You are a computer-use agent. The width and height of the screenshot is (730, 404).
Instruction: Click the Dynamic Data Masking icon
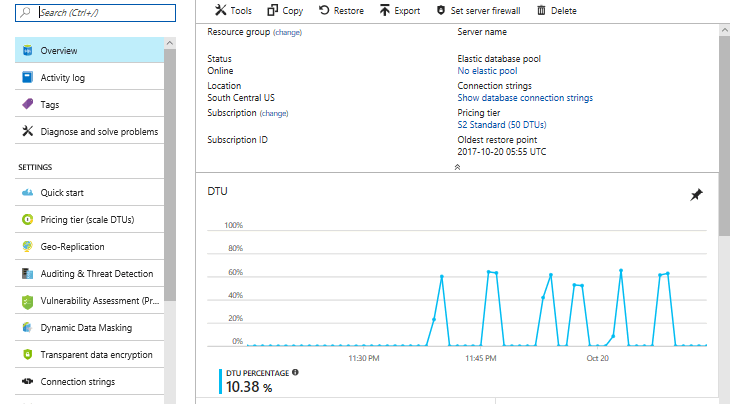click(x=27, y=327)
